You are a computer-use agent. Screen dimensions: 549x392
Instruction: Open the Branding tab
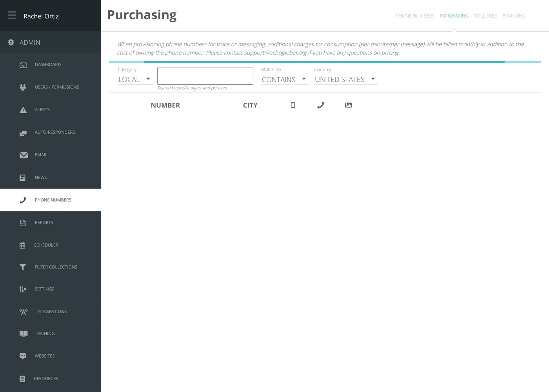514,16
